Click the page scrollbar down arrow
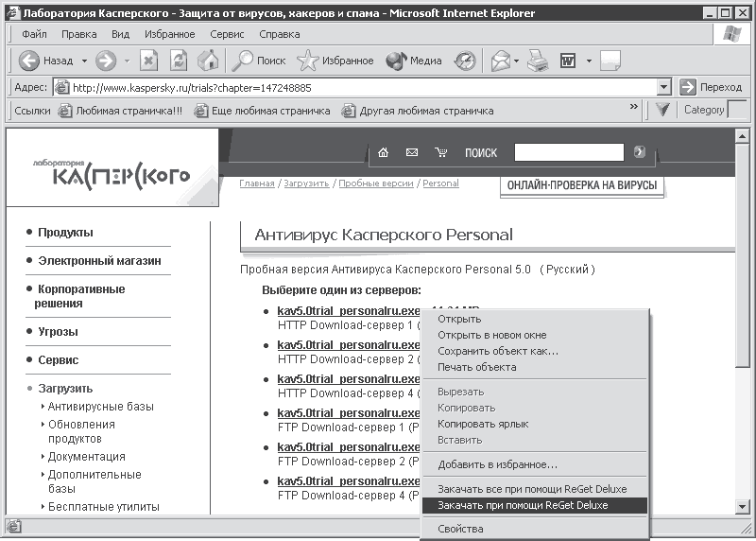Screen dimensions: 756x541 coord(742,507)
